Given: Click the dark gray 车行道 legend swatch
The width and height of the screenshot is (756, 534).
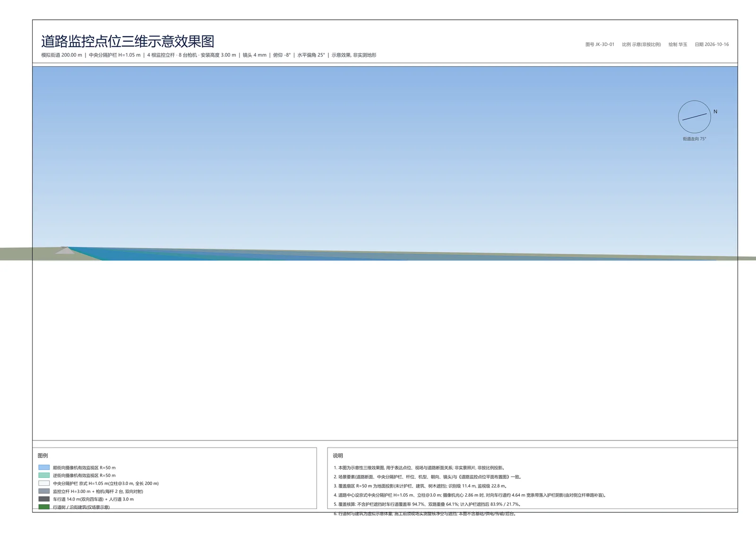Looking at the screenshot, I should pos(44,499).
